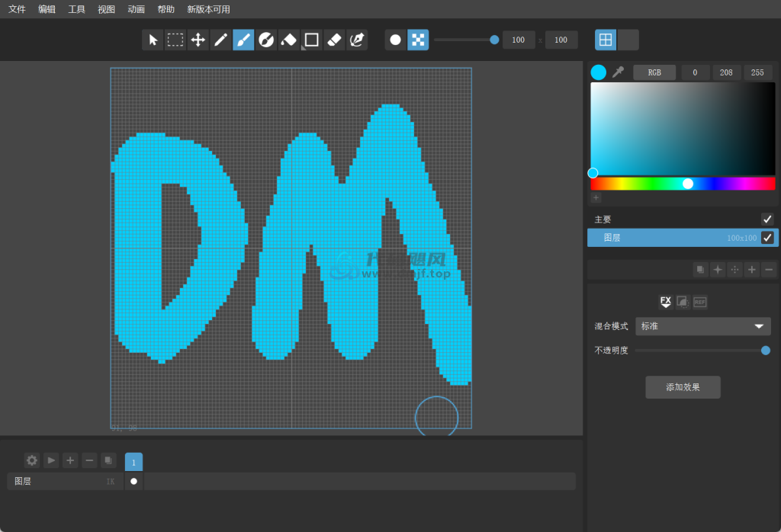Image resolution: width=781 pixels, height=532 pixels.
Task: Duplicate the frame in timeline
Action: 108,460
